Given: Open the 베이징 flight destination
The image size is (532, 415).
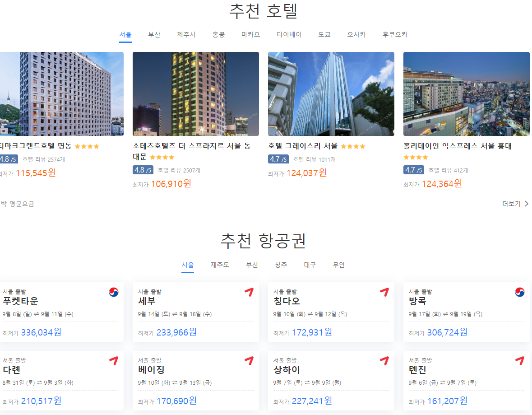Looking at the screenshot, I should tap(151, 370).
